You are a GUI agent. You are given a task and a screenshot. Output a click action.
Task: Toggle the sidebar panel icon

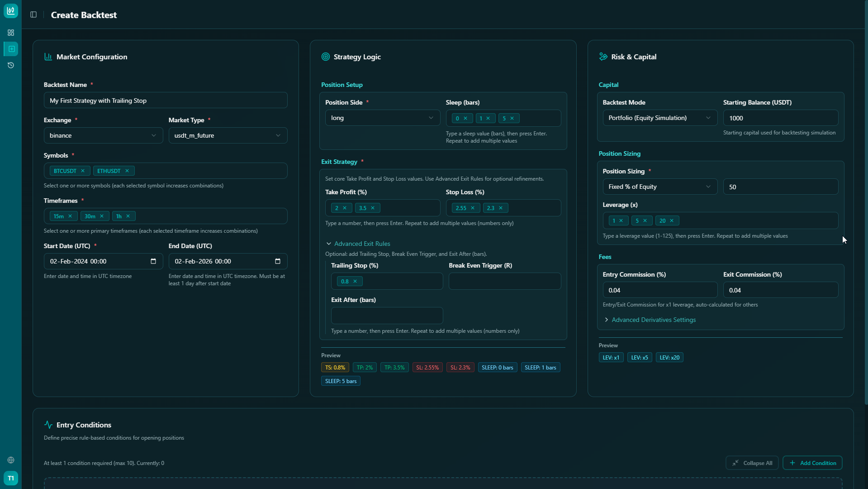point(33,15)
